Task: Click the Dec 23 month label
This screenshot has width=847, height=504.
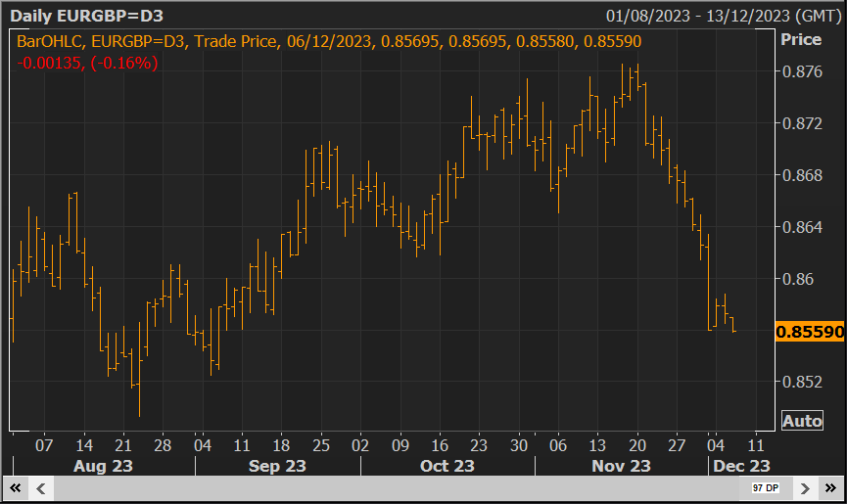Action: tap(741, 466)
